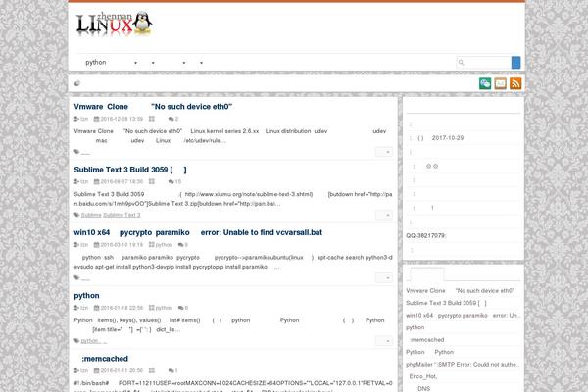The width and height of the screenshot is (588, 392).
Task: Click the blue search submit button
Action: coord(516,63)
